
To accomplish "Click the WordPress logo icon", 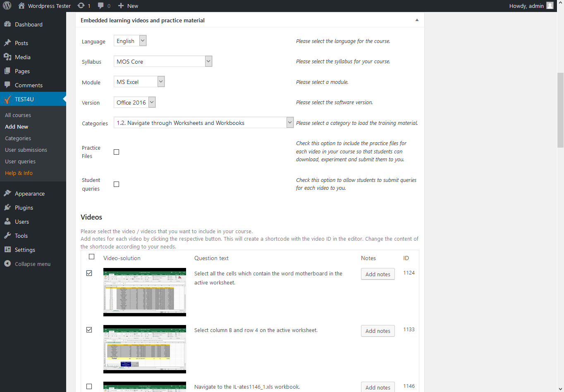I will coord(7,6).
